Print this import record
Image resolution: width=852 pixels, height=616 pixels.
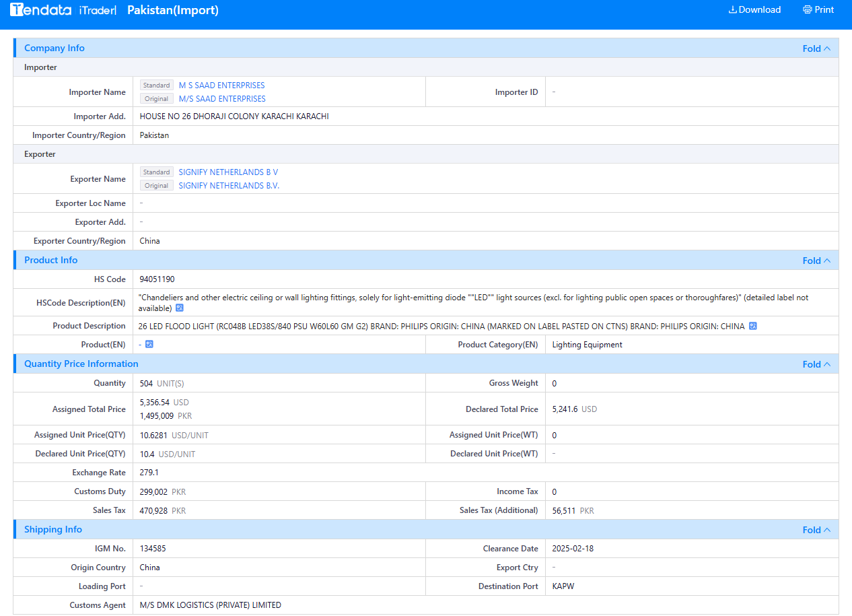coord(818,9)
